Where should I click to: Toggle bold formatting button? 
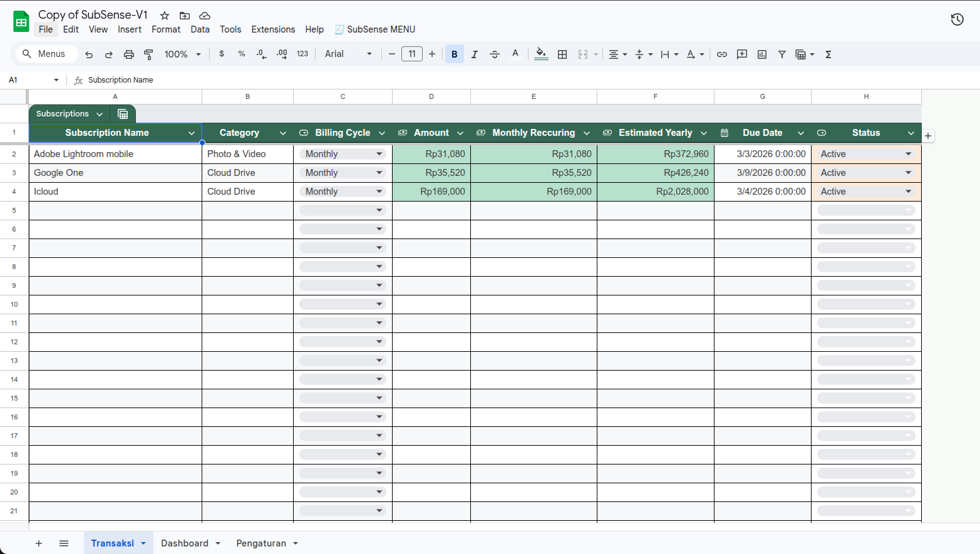455,54
